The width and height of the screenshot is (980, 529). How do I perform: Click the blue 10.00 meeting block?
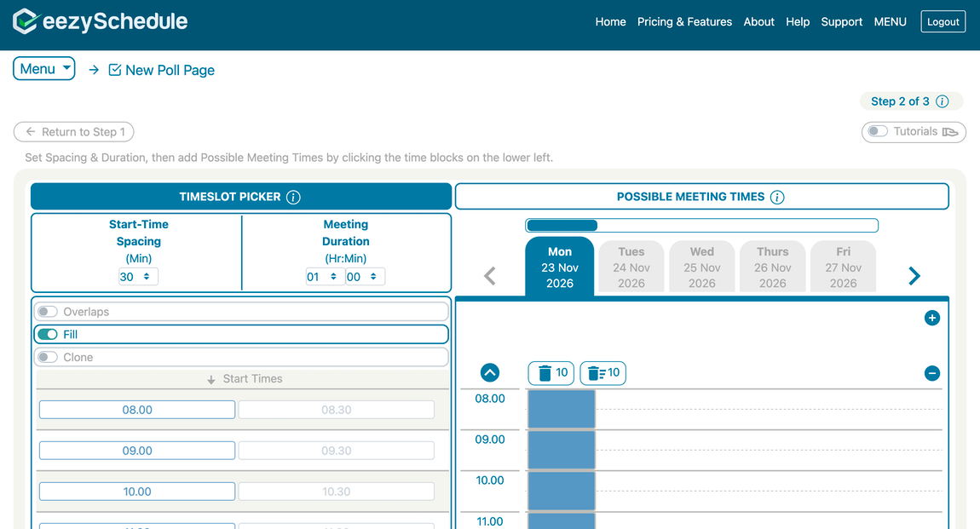pyautogui.click(x=562, y=491)
